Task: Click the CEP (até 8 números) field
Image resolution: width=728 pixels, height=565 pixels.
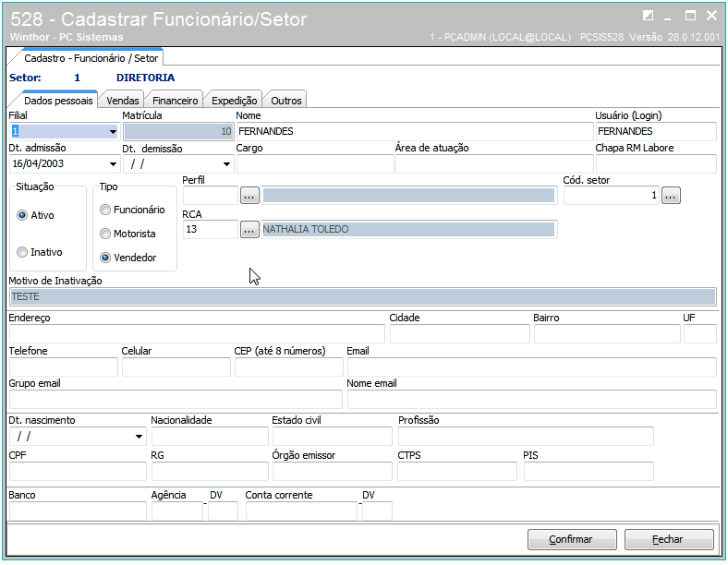Action: coord(289,367)
